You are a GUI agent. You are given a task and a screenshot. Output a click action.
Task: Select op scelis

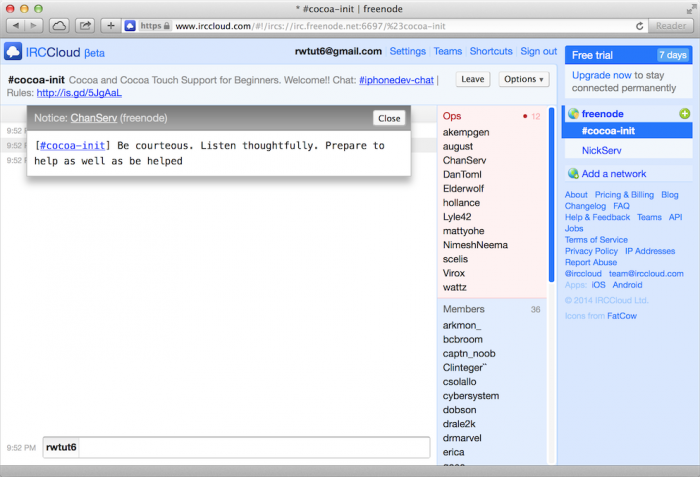pos(455,259)
